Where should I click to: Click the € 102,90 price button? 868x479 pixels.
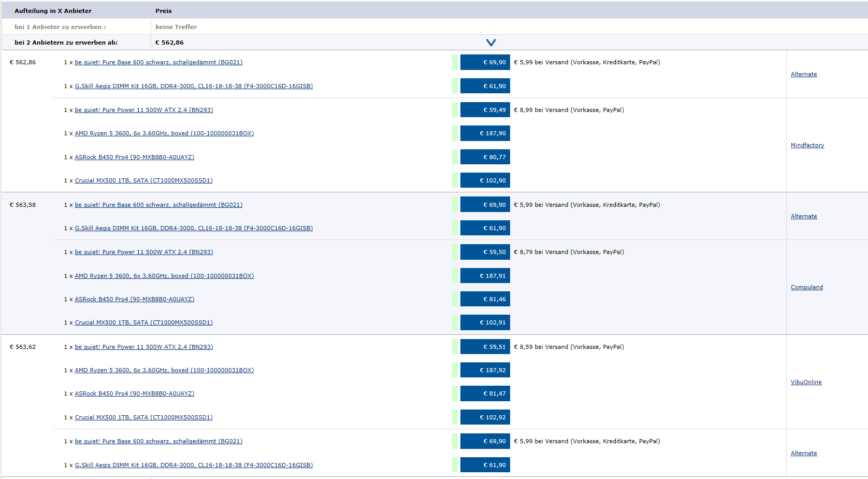coord(485,180)
